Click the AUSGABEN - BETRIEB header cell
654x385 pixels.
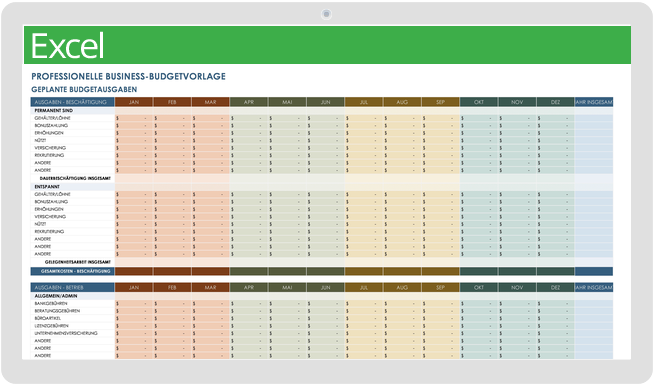(73, 288)
